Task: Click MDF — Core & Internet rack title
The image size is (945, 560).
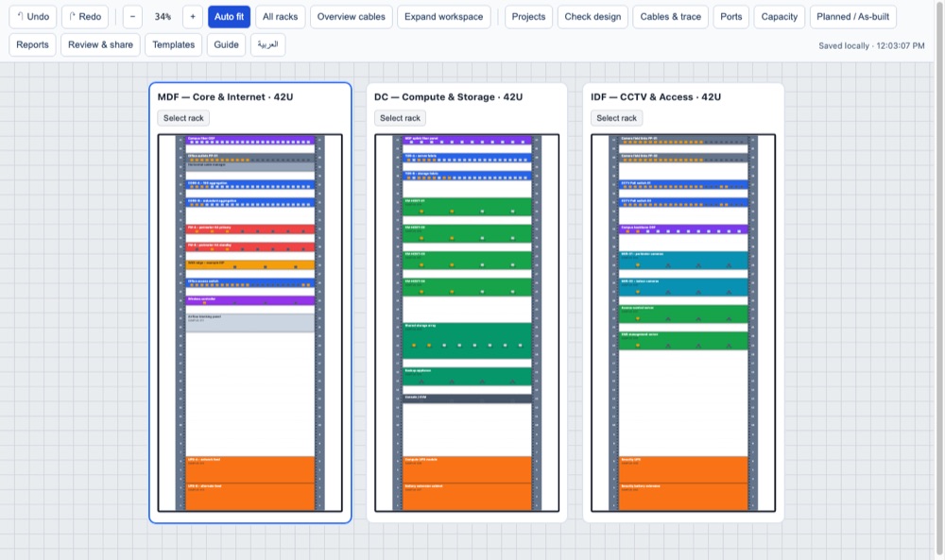Action: pos(226,97)
